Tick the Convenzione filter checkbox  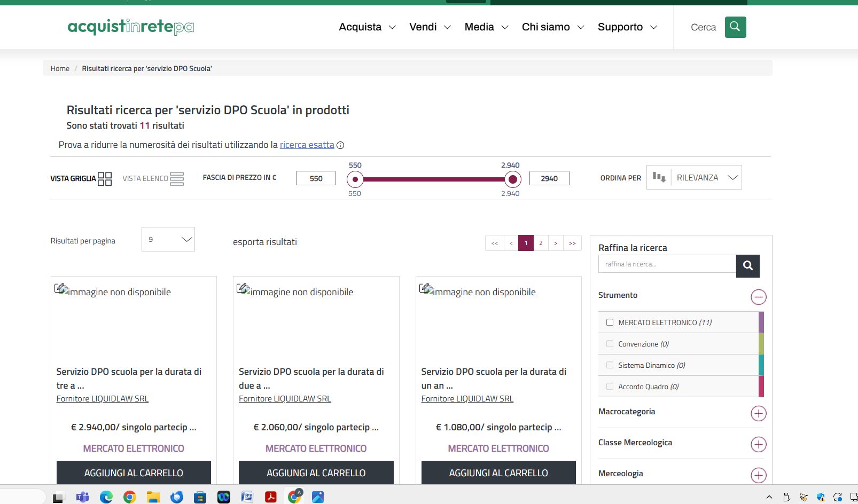(610, 344)
